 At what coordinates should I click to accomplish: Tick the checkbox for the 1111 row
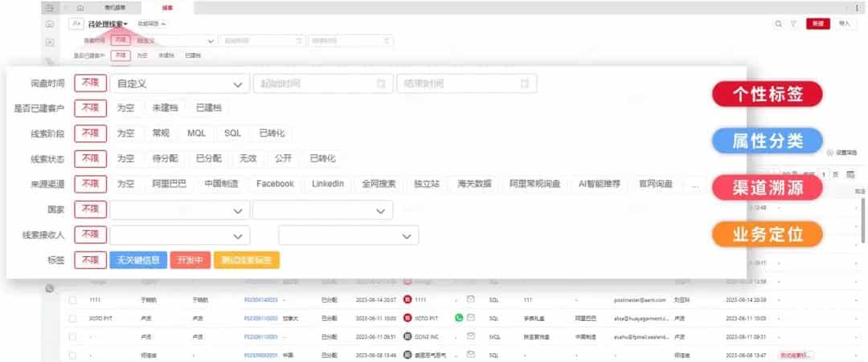click(72, 299)
